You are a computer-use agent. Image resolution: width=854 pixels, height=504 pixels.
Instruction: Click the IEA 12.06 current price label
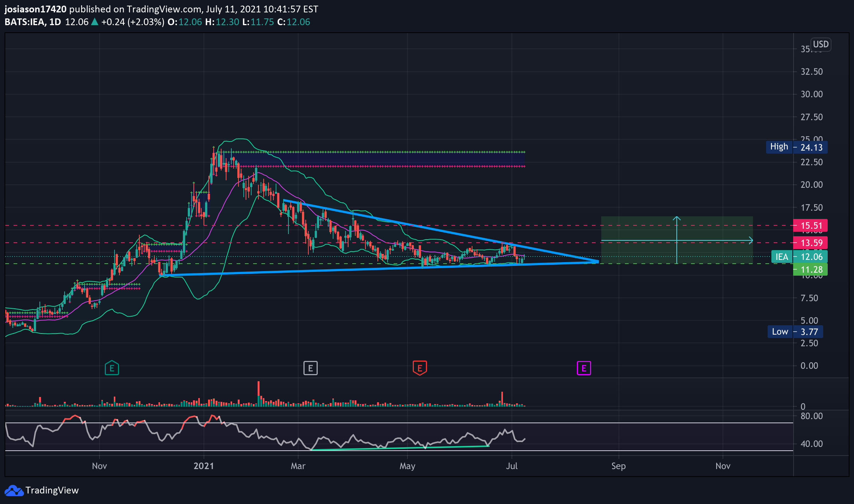click(x=800, y=257)
